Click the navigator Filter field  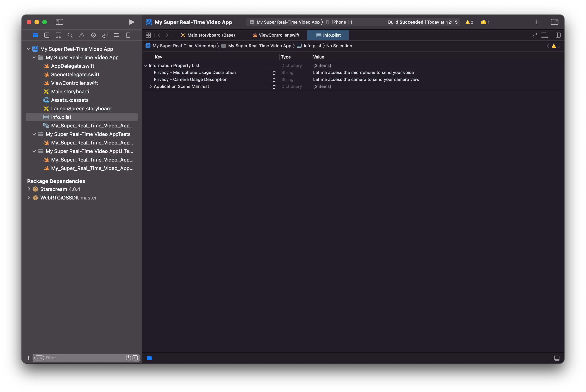[x=86, y=358]
